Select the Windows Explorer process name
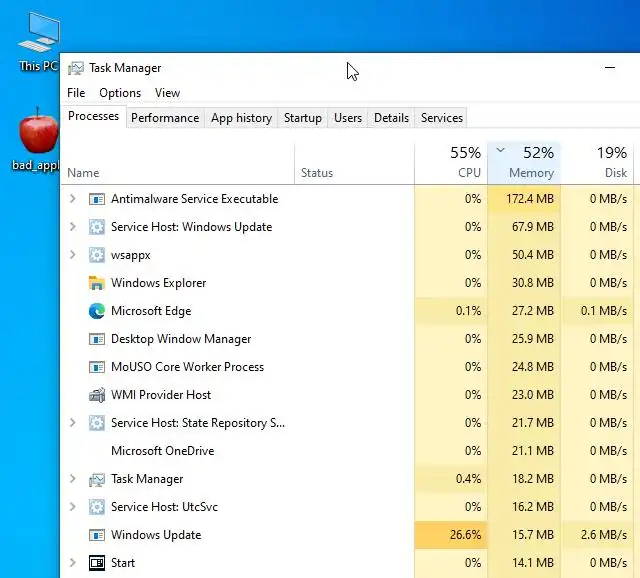The image size is (640, 578). (x=158, y=283)
